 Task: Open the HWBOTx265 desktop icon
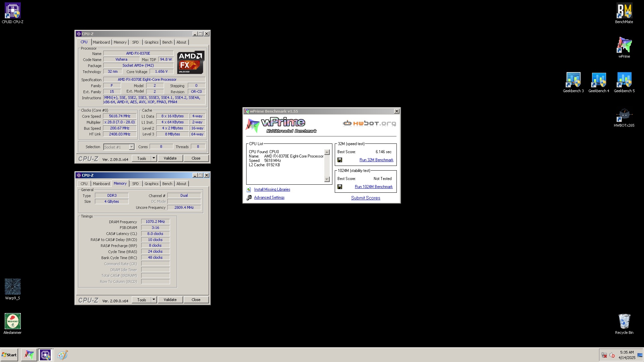624,117
